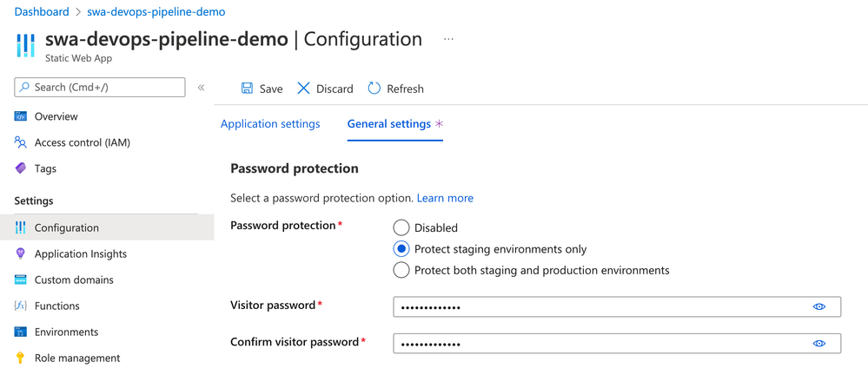Click the Role management key icon
Viewport: 868px width, 375px height.
click(x=21, y=358)
